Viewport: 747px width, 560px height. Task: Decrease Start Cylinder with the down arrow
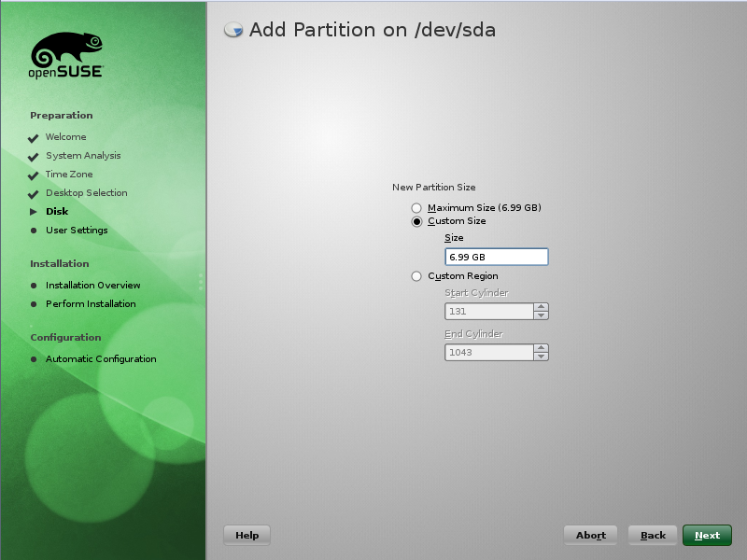tap(541, 315)
